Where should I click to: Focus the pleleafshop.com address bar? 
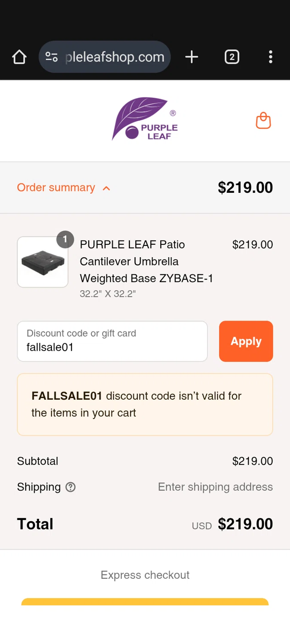(115, 57)
